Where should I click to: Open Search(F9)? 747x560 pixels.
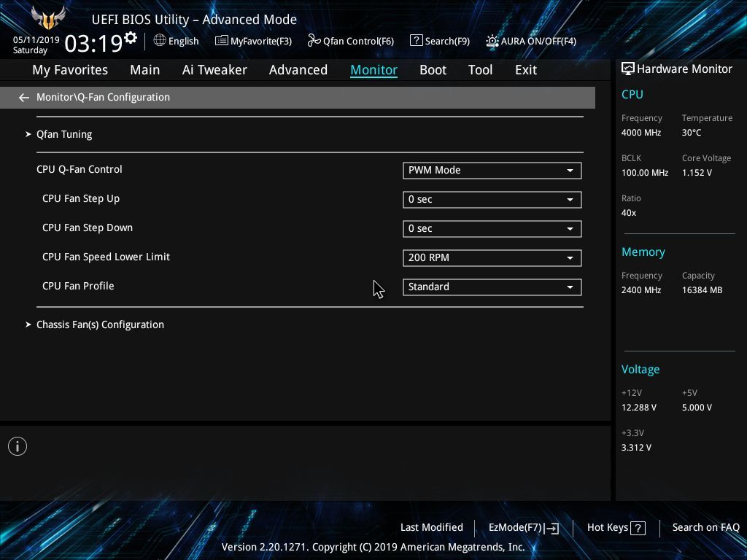440,41
